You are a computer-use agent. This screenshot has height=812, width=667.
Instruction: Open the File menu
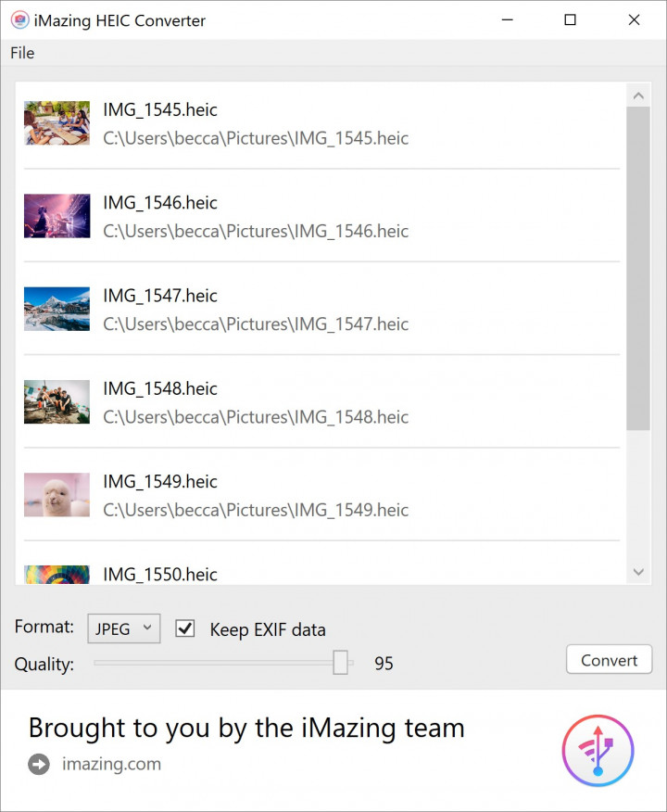[x=22, y=53]
